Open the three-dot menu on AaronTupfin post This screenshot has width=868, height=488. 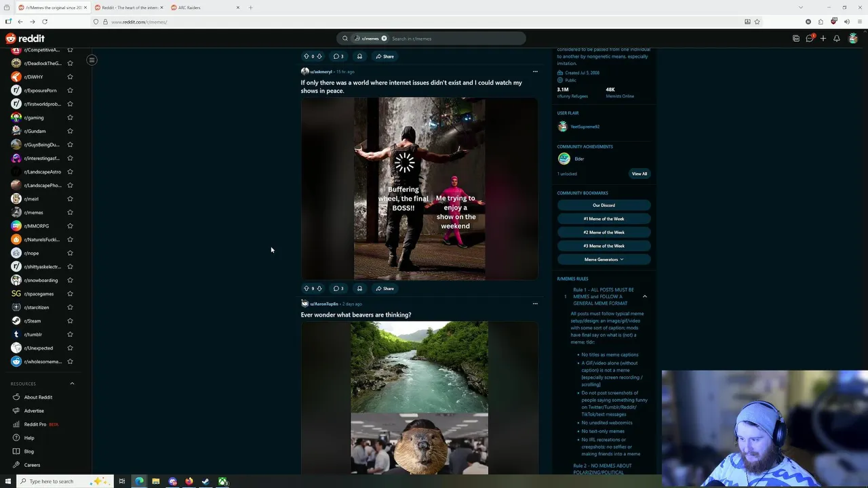[x=535, y=304]
